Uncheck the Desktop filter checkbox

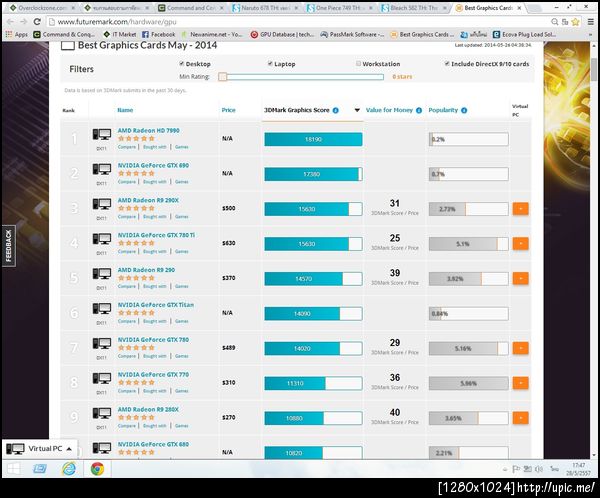pyautogui.click(x=181, y=64)
